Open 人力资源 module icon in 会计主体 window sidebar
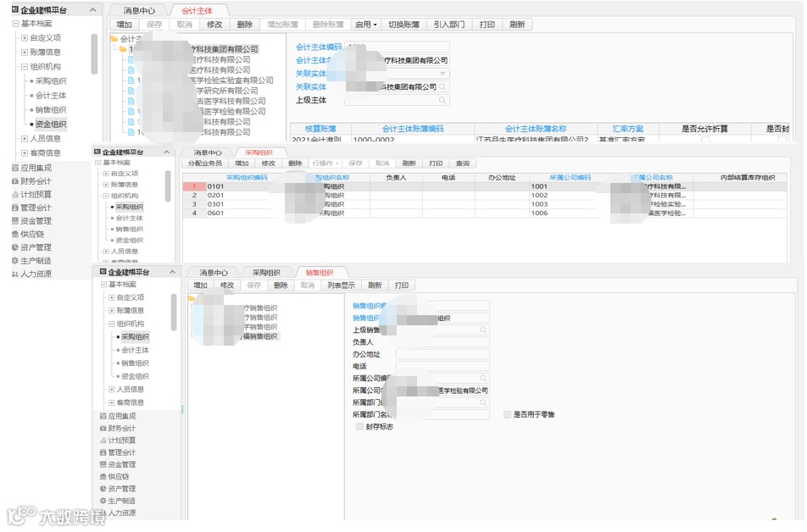The width and height of the screenshot is (807, 532). pyautogui.click(x=15, y=274)
